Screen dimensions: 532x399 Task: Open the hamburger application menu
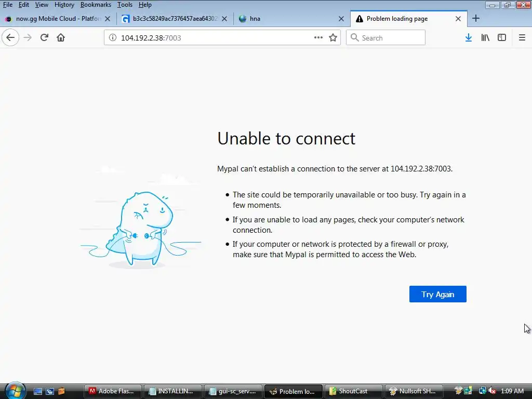(x=522, y=37)
